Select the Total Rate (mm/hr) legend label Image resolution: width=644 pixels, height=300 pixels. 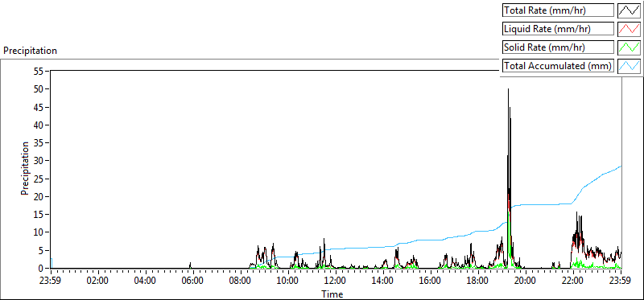(558, 10)
